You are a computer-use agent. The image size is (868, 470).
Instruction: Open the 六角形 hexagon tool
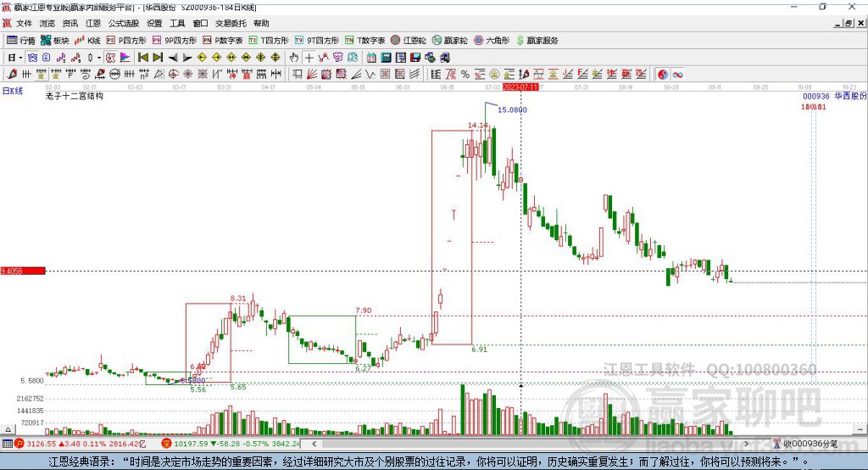(x=492, y=41)
